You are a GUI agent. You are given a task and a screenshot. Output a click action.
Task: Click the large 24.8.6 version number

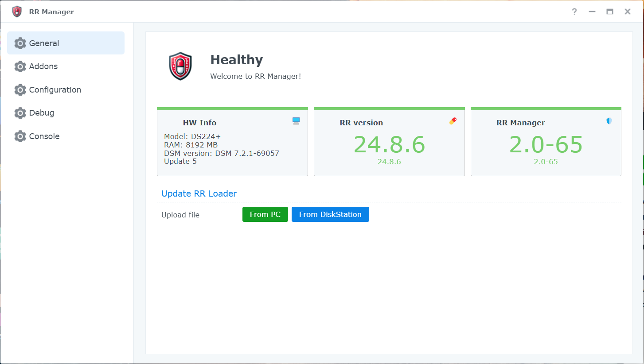[x=389, y=144]
